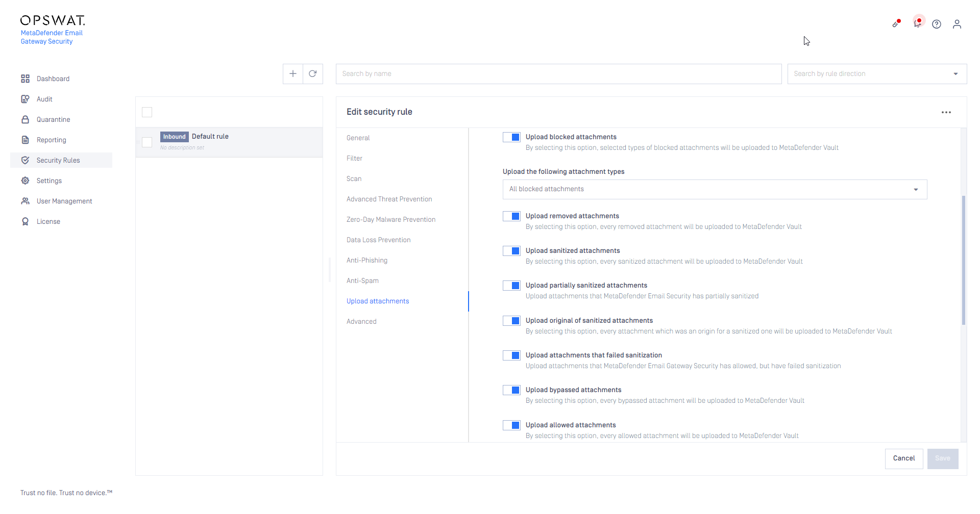The image size is (980, 514).
Task: Toggle Upload sanitized attachments switch
Action: pos(511,251)
